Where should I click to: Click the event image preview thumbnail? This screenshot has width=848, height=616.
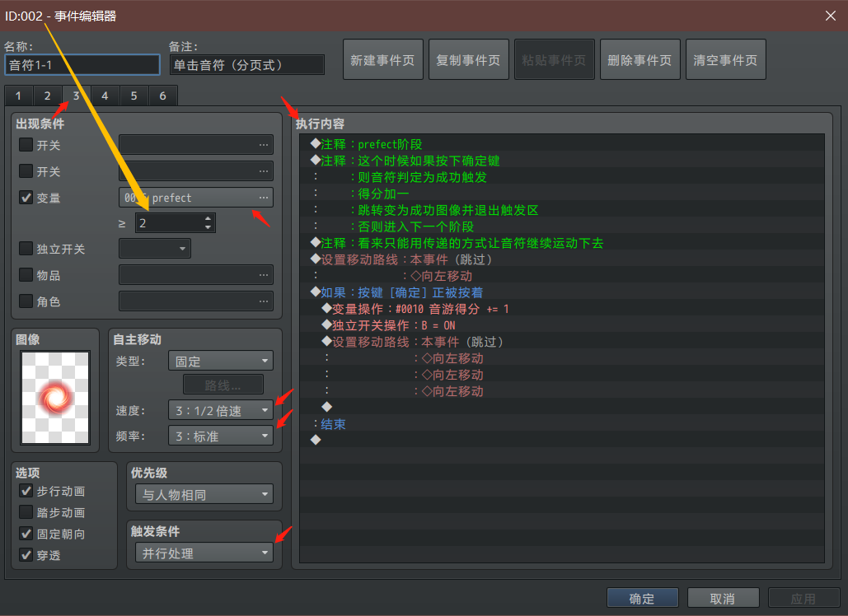pyautogui.click(x=55, y=398)
